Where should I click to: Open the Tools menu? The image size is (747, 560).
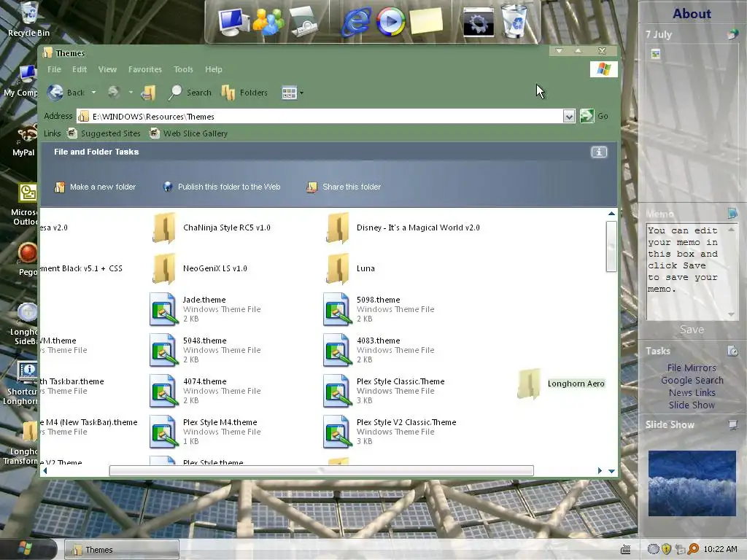(183, 69)
